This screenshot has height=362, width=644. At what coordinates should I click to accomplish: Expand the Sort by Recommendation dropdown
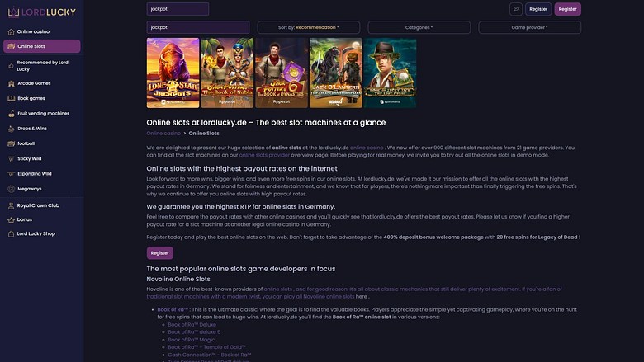click(309, 27)
